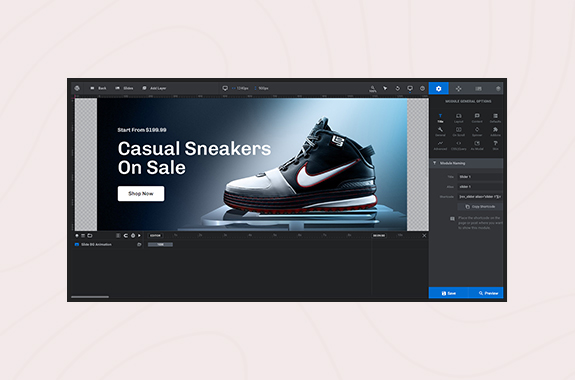575x380 pixels.
Task: Select the desktop device view icon near width
Action: pos(225,88)
